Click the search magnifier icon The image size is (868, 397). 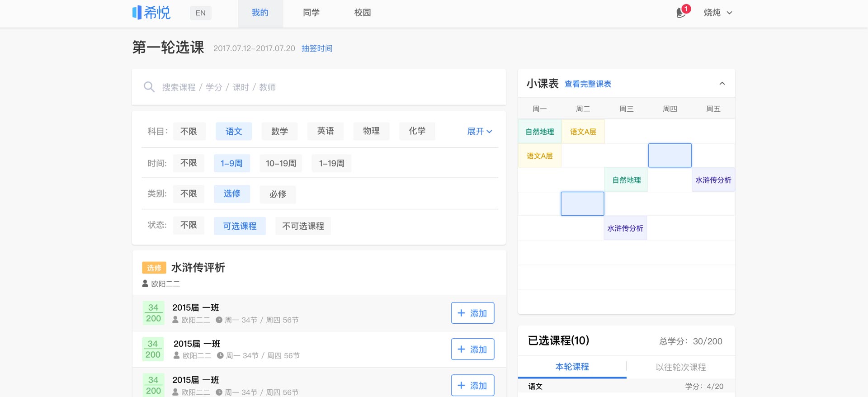(x=149, y=87)
